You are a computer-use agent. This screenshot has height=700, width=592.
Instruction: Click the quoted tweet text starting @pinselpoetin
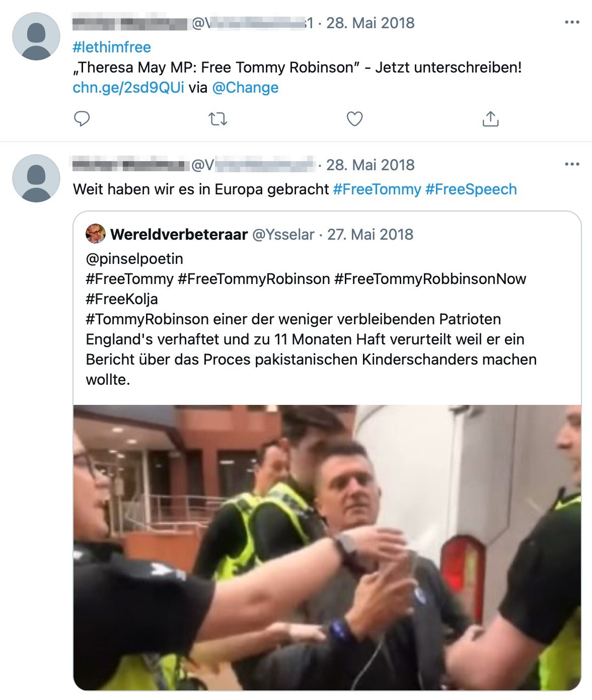point(311,319)
